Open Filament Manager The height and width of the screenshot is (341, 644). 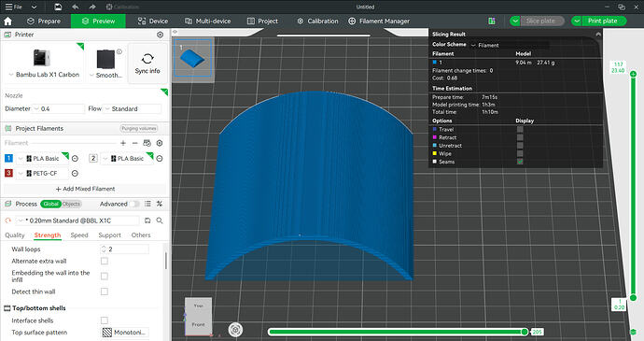pos(379,21)
